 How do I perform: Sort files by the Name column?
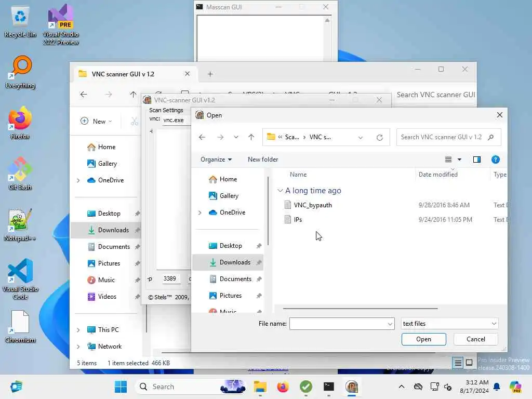tap(298, 175)
